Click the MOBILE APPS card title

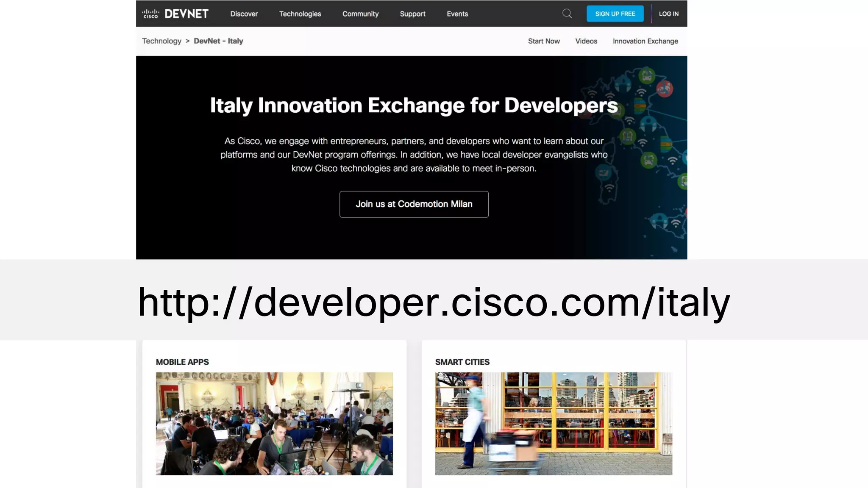coord(182,362)
